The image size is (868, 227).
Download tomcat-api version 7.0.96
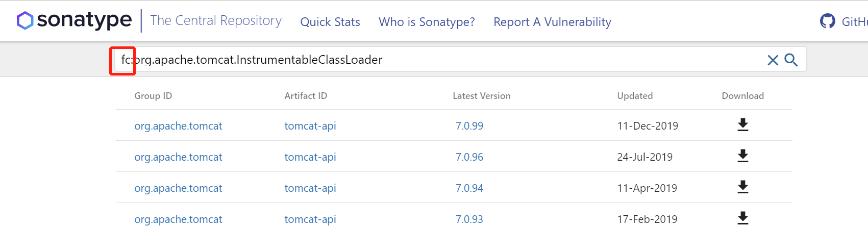pyautogui.click(x=743, y=156)
